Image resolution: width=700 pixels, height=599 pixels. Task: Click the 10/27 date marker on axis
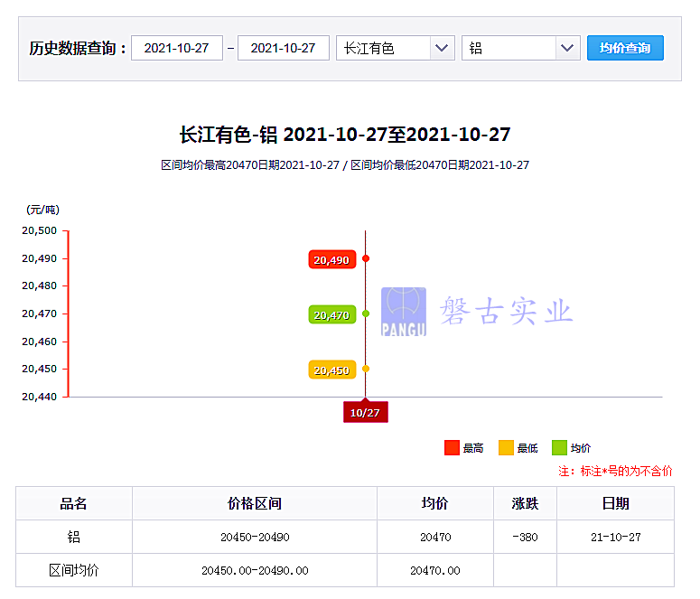tap(365, 413)
